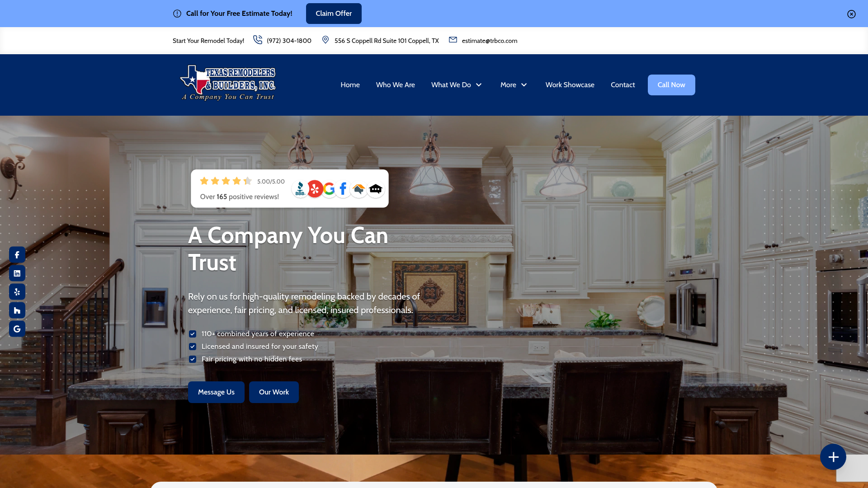The height and width of the screenshot is (488, 868).
Task: Click the blue plus floating button
Action: point(833,457)
